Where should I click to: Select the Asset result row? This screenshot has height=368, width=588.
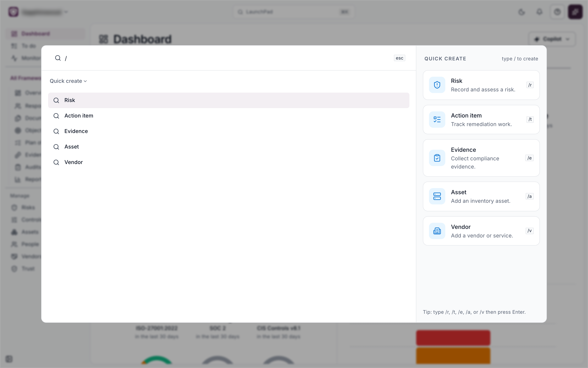coord(228,147)
